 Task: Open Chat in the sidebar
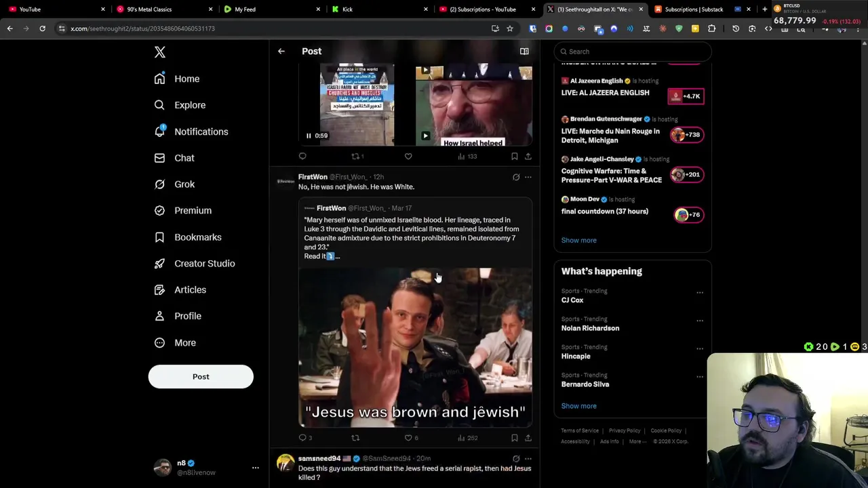click(x=174, y=158)
